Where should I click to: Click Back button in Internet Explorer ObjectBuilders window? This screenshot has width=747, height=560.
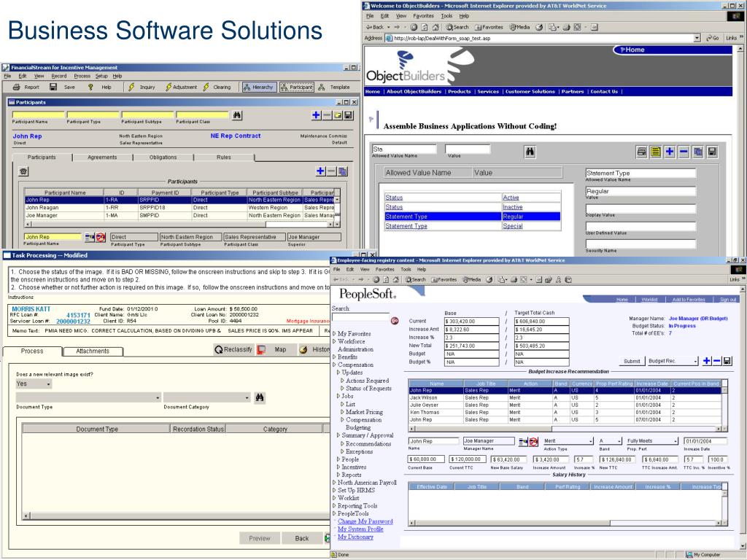click(x=375, y=27)
